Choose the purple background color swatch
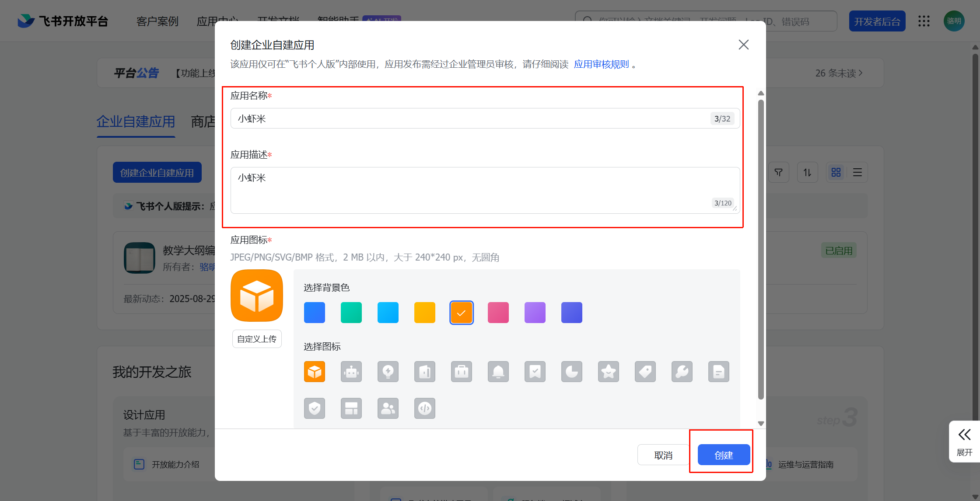The height and width of the screenshot is (501, 980). click(x=535, y=313)
